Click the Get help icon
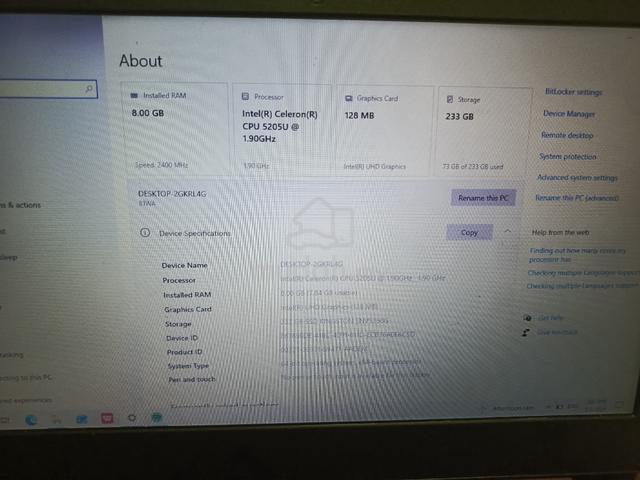Viewport: 640px width, 480px height. (527, 318)
